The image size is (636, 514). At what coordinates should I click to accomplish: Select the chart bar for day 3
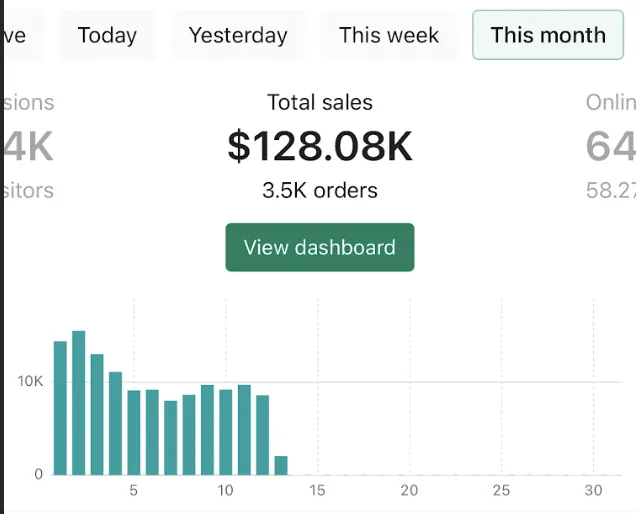[97, 415]
